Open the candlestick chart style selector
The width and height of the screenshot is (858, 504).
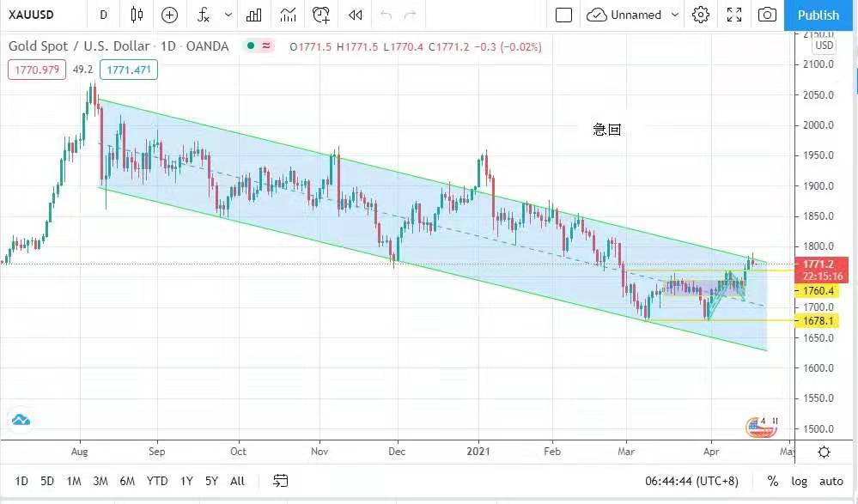[137, 15]
